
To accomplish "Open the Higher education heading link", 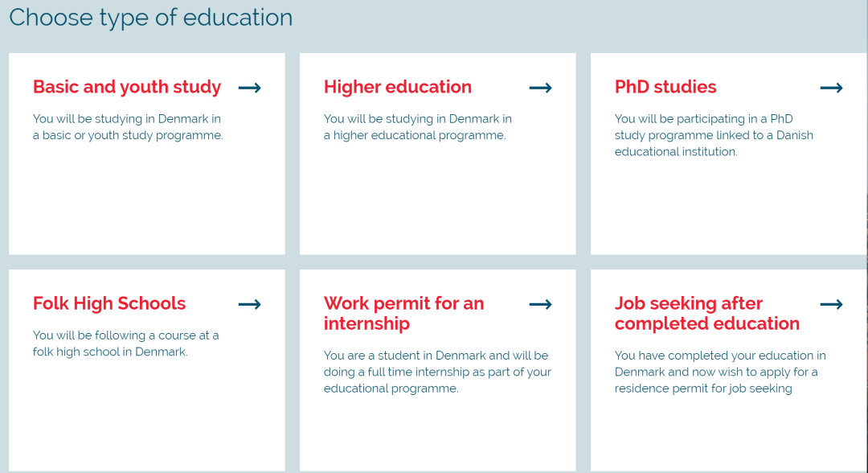I will click(x=398, y=87).
